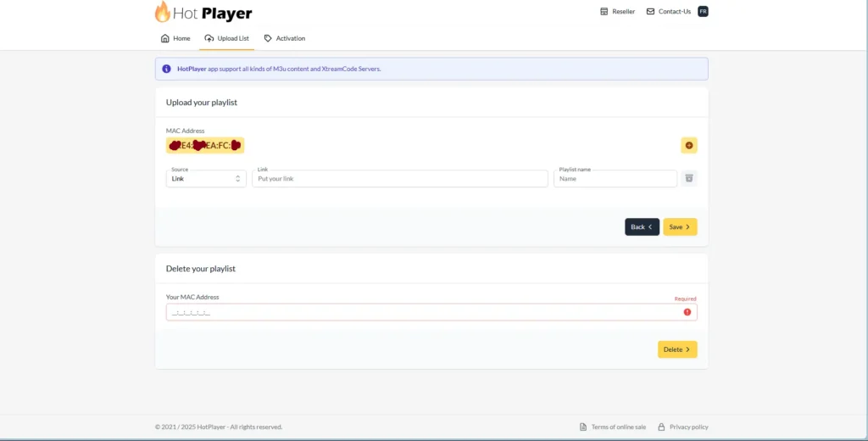Viewport: 868px width, 441px height.
Task: Click the 'Delete your playlist' heading
Action: (x=200, y=269)
